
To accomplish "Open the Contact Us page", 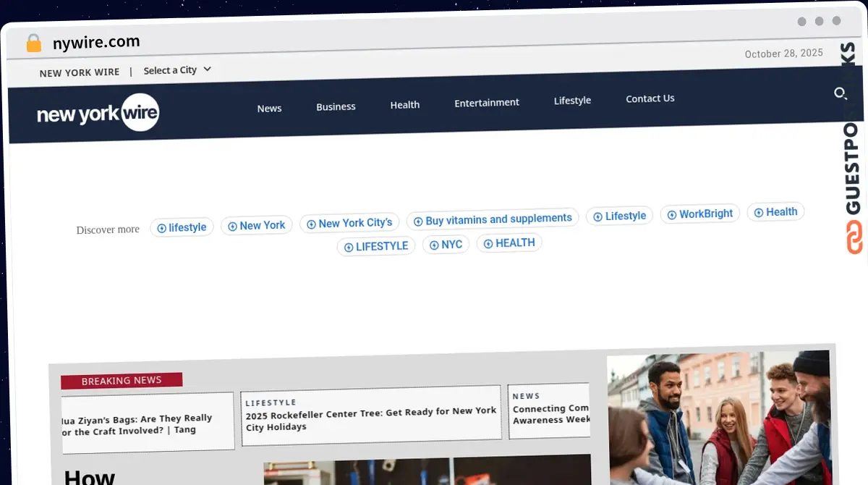I will pos(650,98).
